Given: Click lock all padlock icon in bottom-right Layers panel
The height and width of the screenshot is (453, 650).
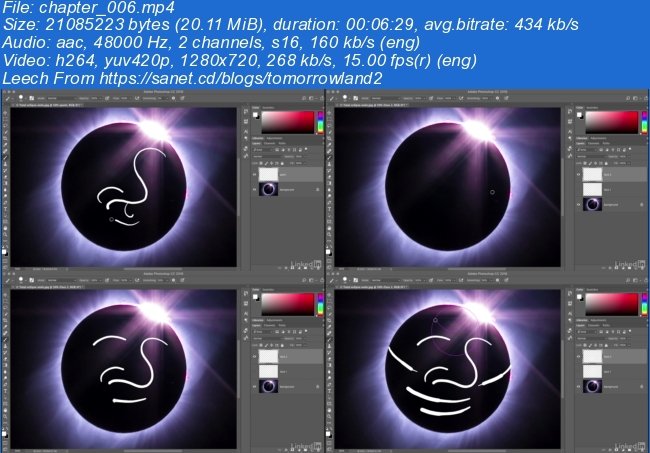Looking at the screenshot, I should click(606, 345).
